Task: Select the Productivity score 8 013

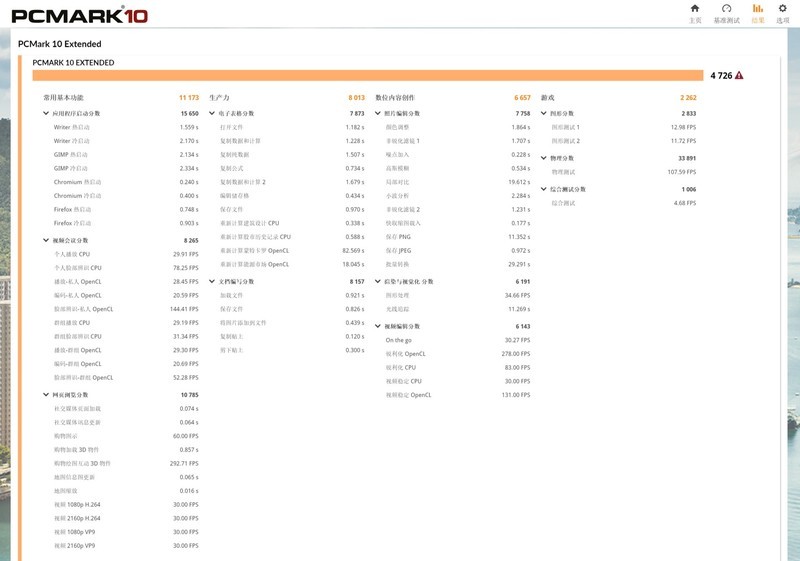Action: (357, 97)
